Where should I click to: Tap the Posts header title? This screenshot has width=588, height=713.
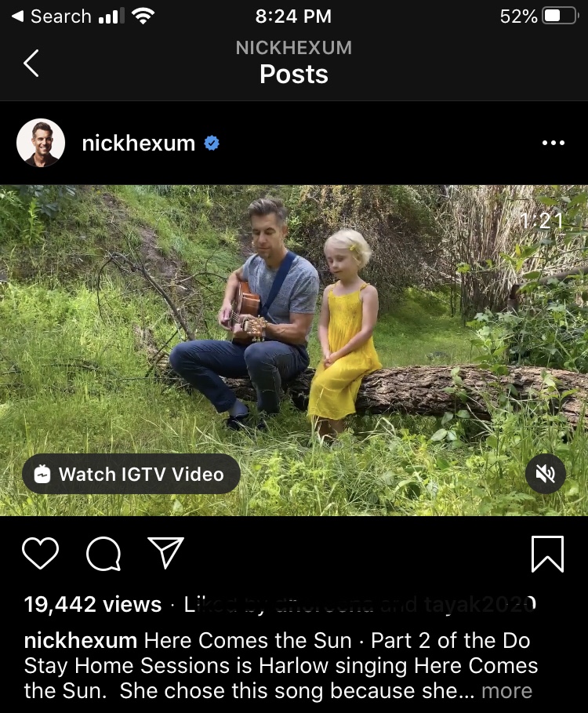tap(294, 75)
